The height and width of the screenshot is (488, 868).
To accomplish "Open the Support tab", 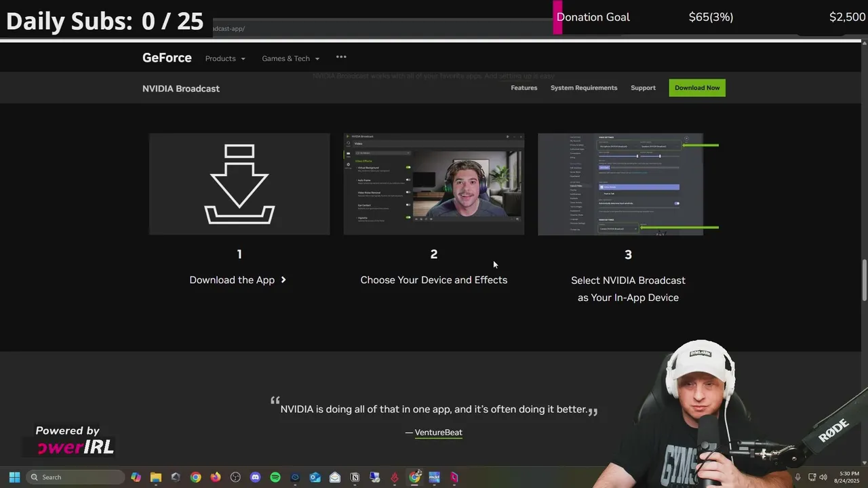I will pyautogui.click(x=643, y=87).
